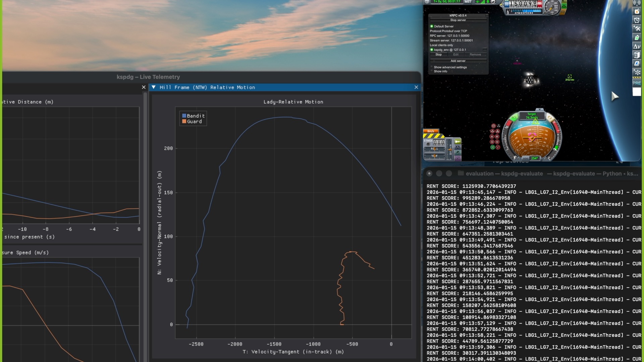Click MET mission time mode label

(x=468, y=2)
